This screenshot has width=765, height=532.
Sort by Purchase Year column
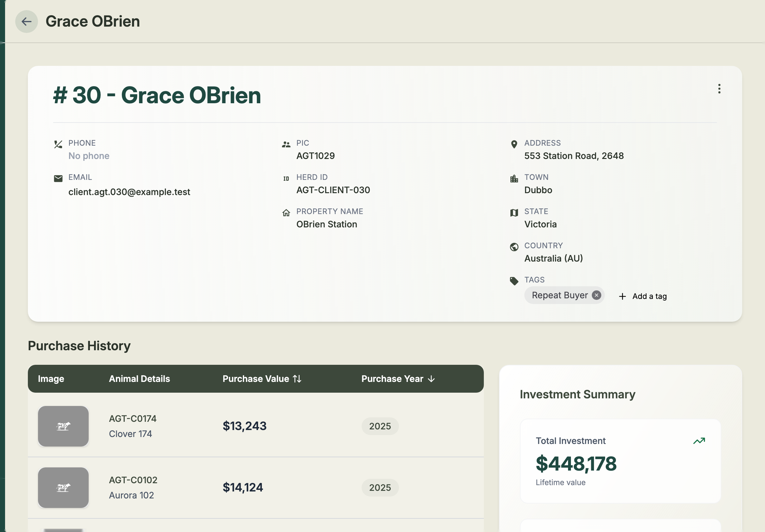tap(398, 379)
